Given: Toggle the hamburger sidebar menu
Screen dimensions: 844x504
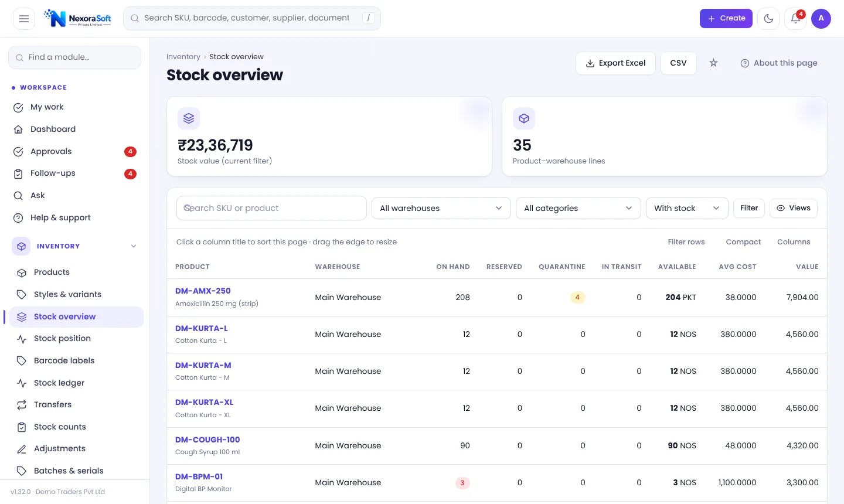Looking at the screenshot, I should point(24,19).
